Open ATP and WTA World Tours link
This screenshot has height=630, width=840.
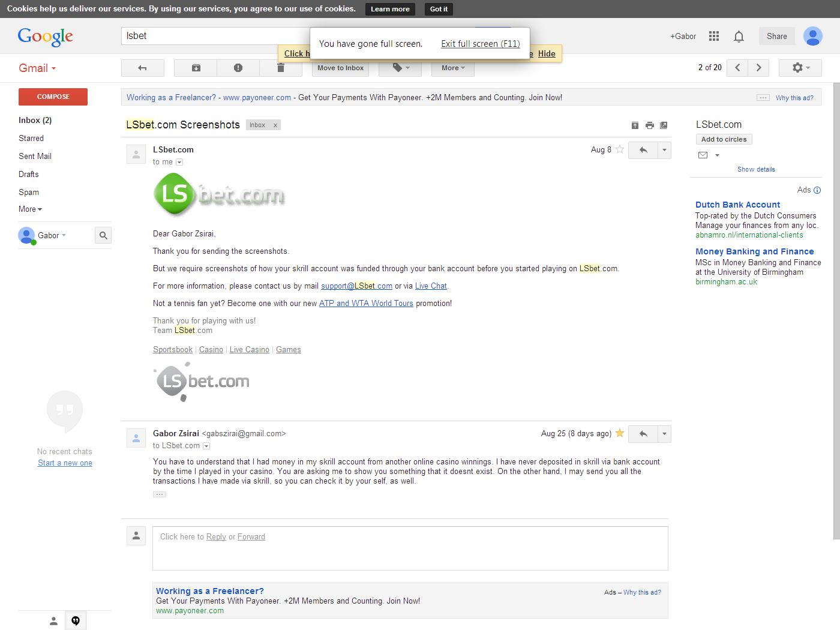click(x=366, y=303)
